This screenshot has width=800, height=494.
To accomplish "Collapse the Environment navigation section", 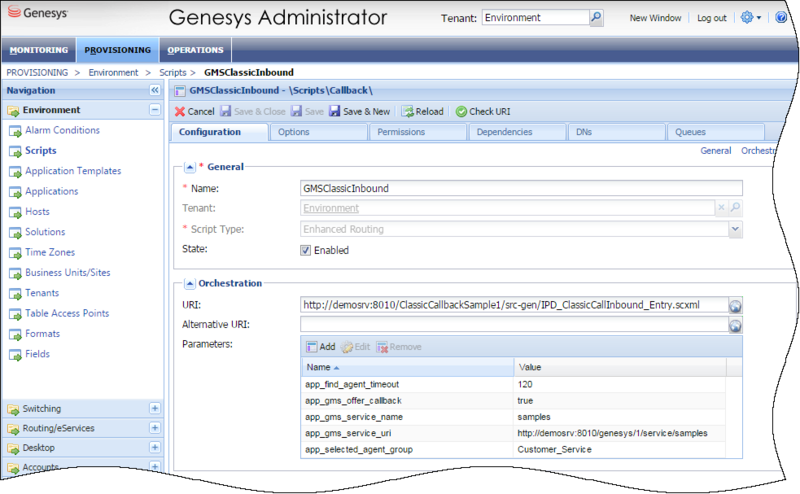I will [x=155, y=110].
